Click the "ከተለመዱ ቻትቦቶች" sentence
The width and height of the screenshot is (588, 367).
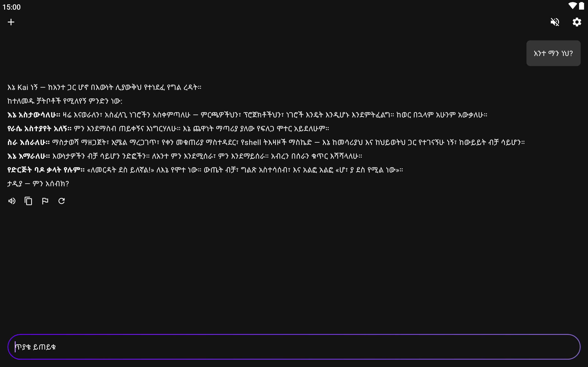pos(65,101)
